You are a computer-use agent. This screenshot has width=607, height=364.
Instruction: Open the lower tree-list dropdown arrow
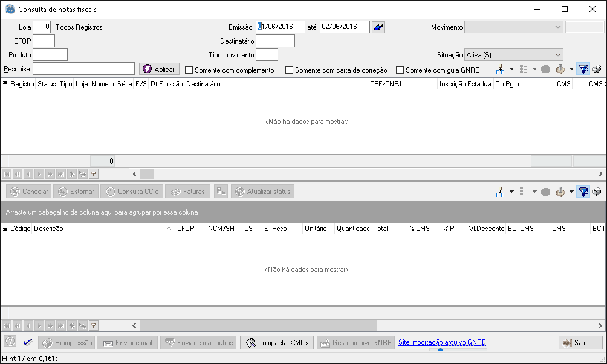[x=534, y=192]
